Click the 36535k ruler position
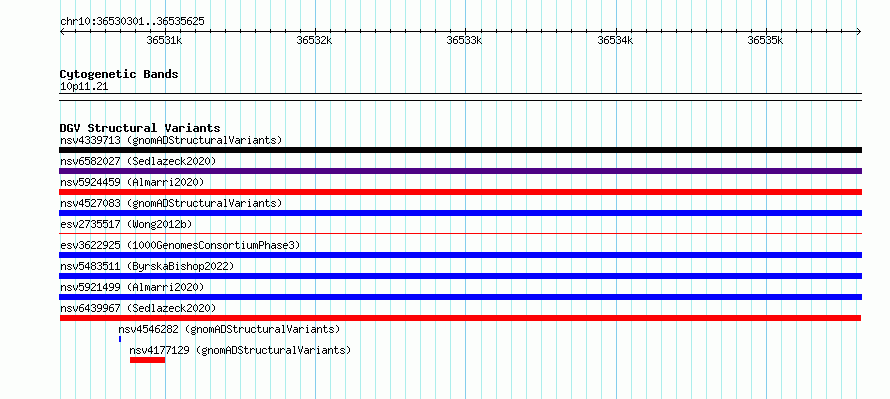 [x=765, y=40]
